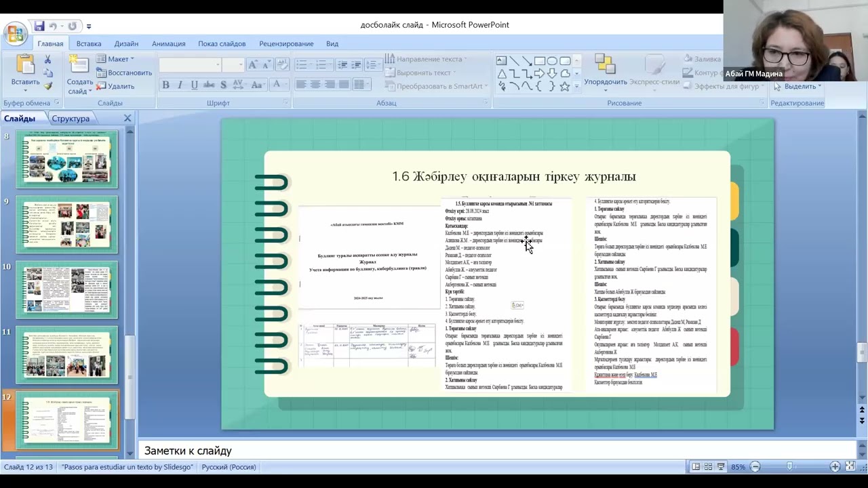This screenshot has width=868, height=488.
Task: Switch to the Вид ribbon tab
Action: [x=332, y=43]
